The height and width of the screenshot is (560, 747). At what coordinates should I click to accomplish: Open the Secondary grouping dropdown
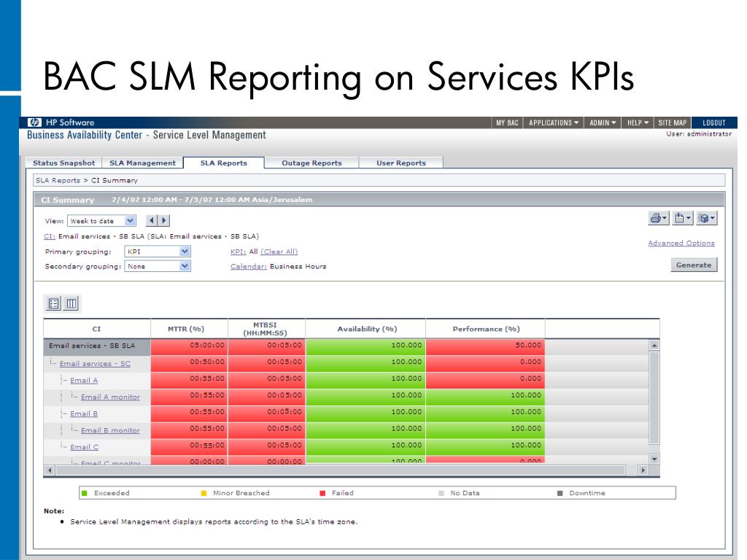(x=158, y=266)
